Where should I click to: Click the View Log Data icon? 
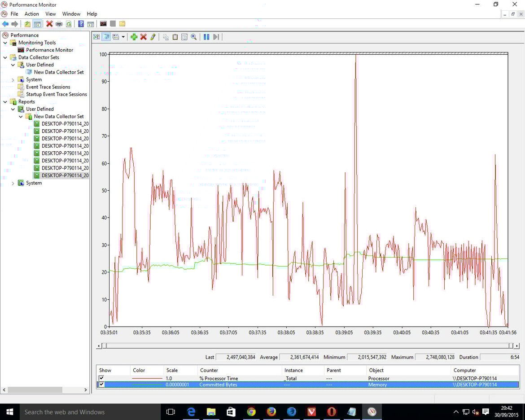click(x=106, y=37)
